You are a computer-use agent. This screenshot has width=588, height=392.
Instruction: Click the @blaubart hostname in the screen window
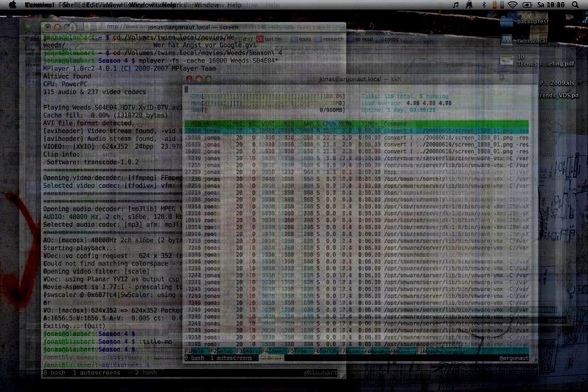tap(320, 373)
